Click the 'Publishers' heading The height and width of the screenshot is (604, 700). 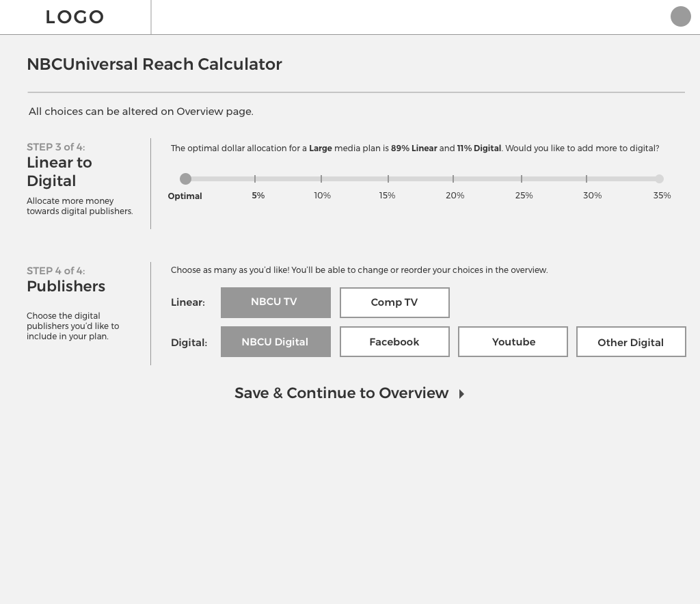tap(66, 287)
